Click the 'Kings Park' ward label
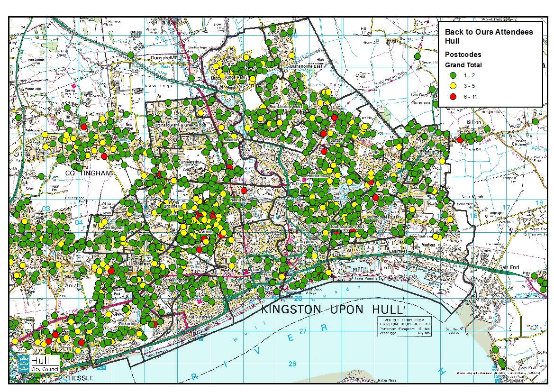This screenshot has height=392, width=554. point(235,77)
